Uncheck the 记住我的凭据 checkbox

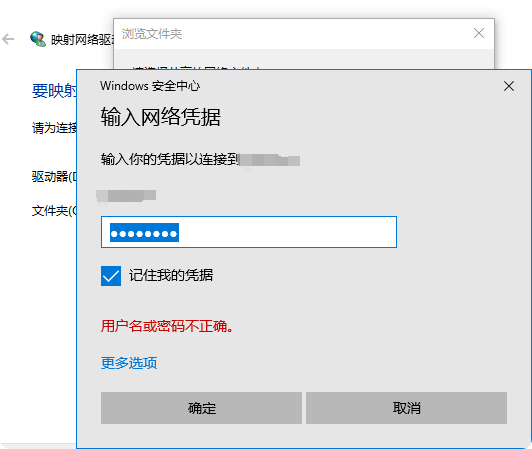111,276
